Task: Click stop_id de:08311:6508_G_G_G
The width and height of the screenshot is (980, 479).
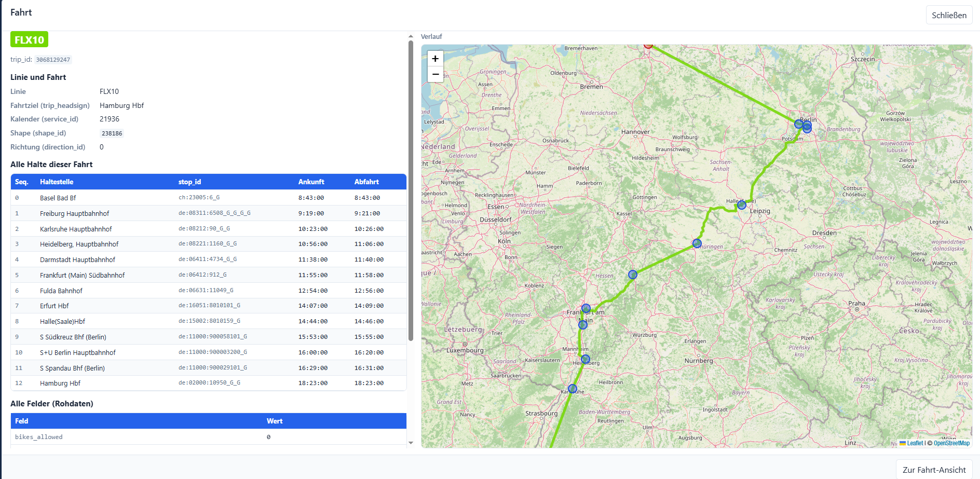Action: pyautogui.click(x=214, y=213)
